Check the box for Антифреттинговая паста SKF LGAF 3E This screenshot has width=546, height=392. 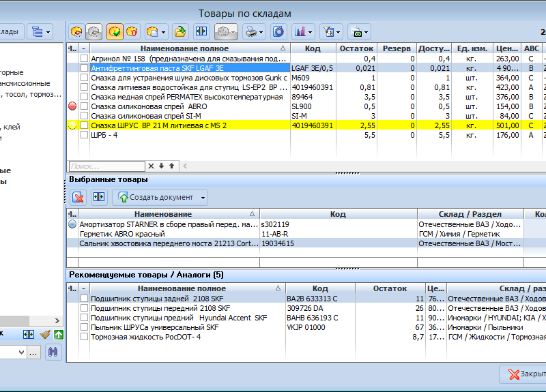[x=84, y=67]
